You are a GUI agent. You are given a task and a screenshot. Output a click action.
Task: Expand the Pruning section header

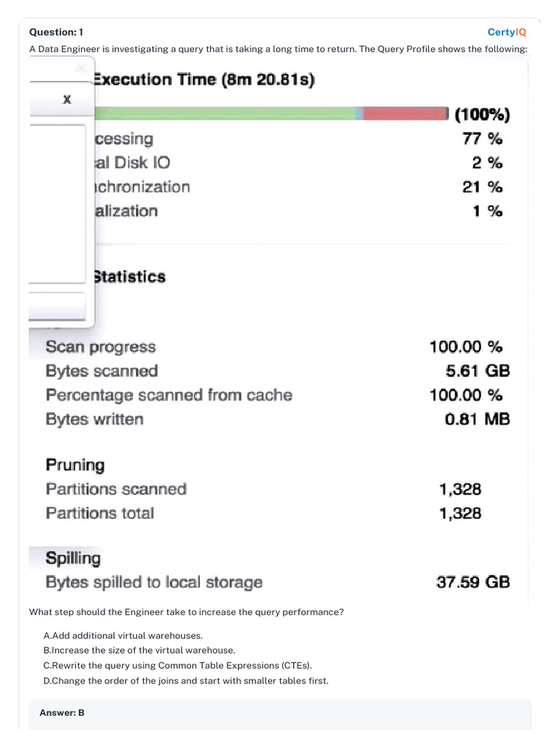click(75, 465)
